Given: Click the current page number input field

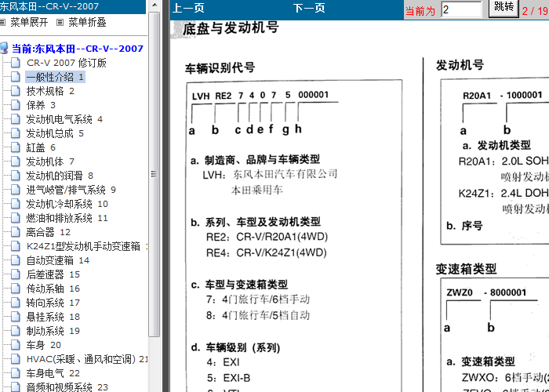Looking at the screenshot, I should [x=461, y=9].
